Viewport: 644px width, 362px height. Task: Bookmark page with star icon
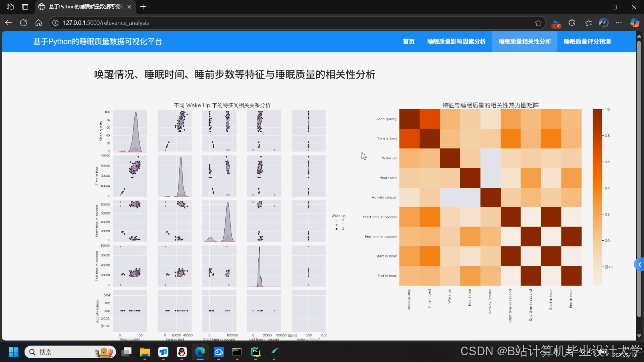[538, 23]
